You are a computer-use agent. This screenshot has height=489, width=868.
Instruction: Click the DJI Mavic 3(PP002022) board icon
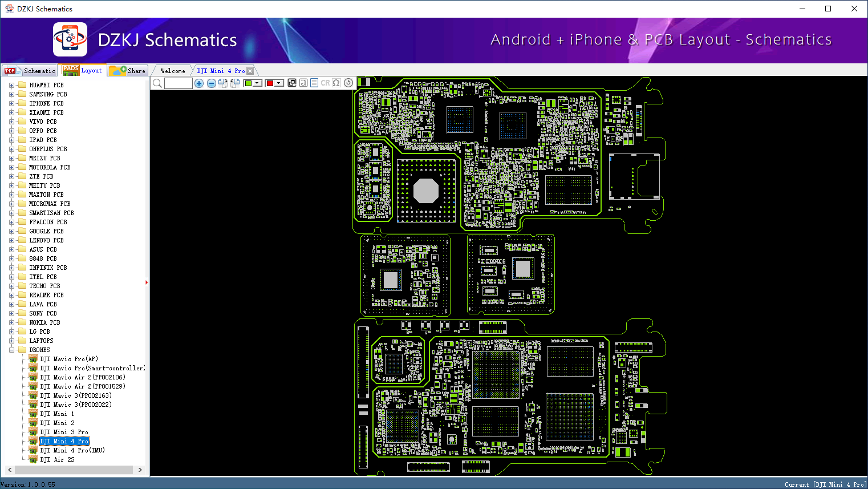pos(33,405)
